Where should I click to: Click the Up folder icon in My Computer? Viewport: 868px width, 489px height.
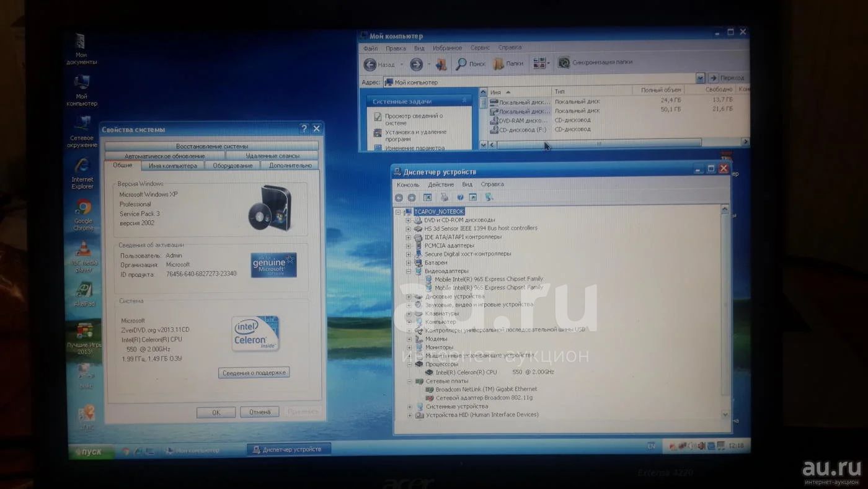(441, 65)
